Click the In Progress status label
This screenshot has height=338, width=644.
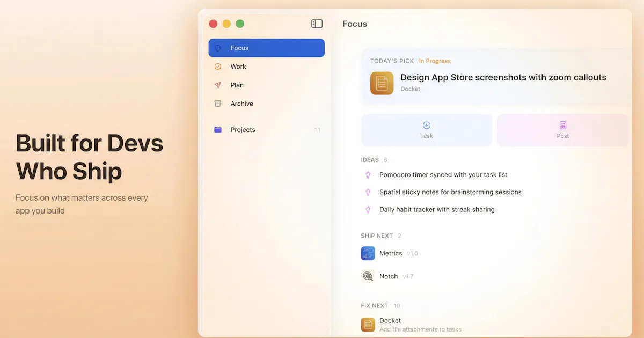(x=435, y=61)
